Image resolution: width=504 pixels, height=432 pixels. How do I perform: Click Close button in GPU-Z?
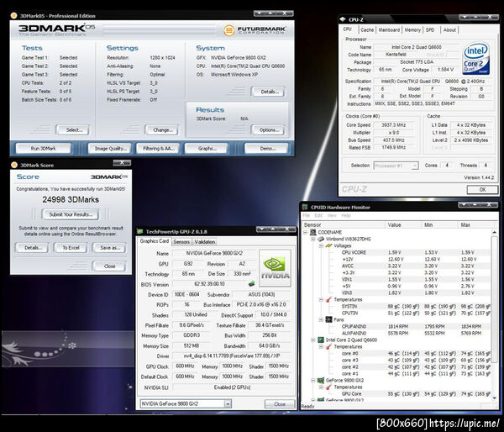[x=280, y=404]
